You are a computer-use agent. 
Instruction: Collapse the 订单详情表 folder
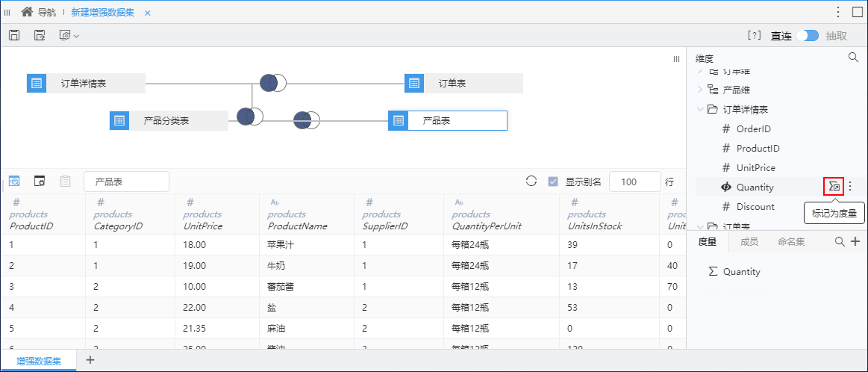coord(700,109)
